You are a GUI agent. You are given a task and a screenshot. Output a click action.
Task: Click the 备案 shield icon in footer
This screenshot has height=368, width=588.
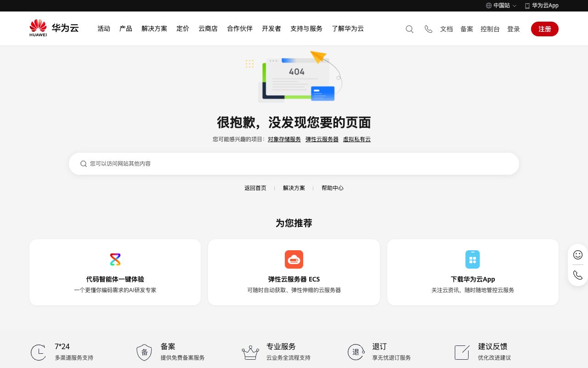(144, 352)
